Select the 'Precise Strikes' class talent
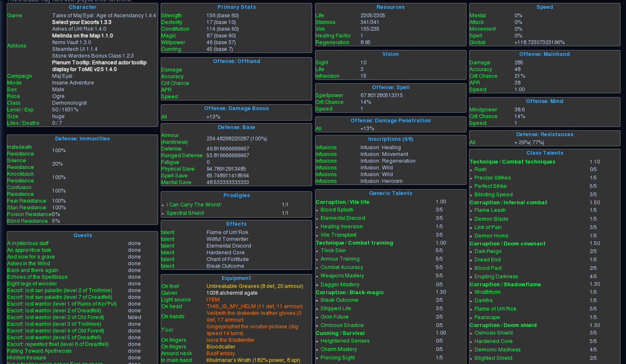Image resolution: width=626 pixels, height=364 pixels. tap(493, 178)
